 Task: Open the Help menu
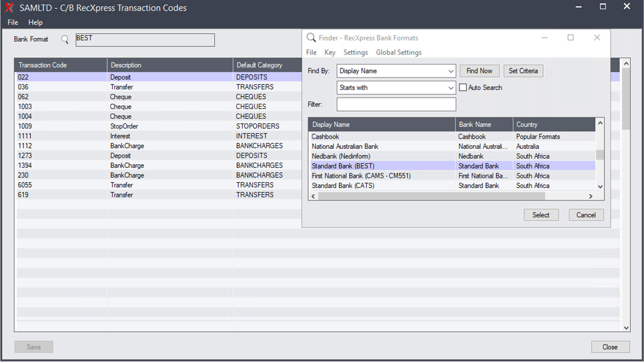click(35, 22)
